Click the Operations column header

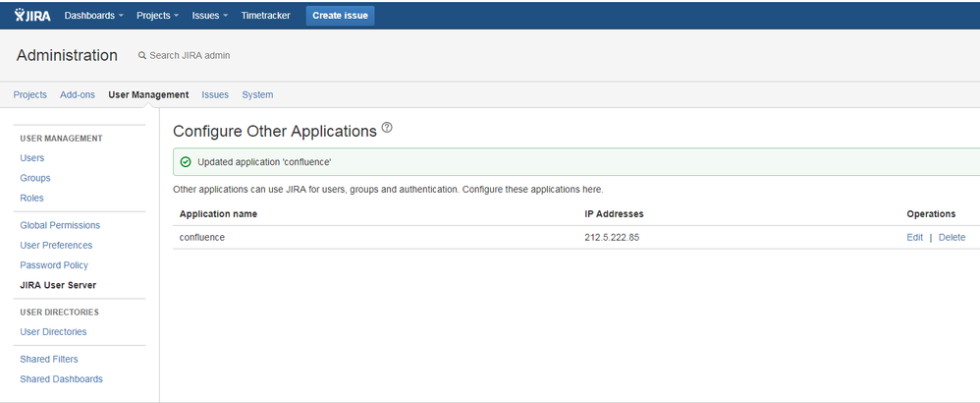pyautogui.click(x=931, y=214)
